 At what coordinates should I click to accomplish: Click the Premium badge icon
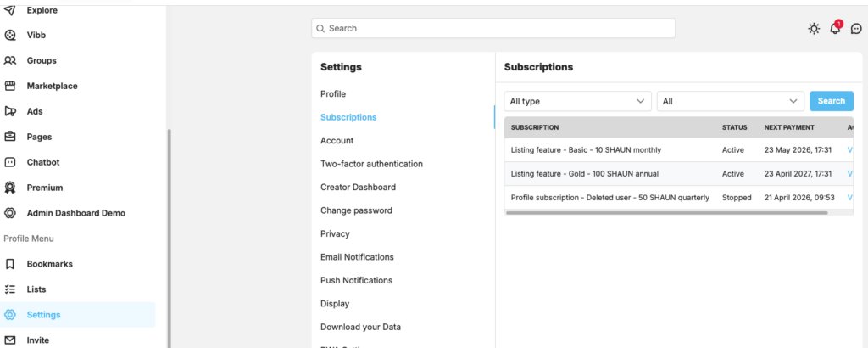point(10,188)
